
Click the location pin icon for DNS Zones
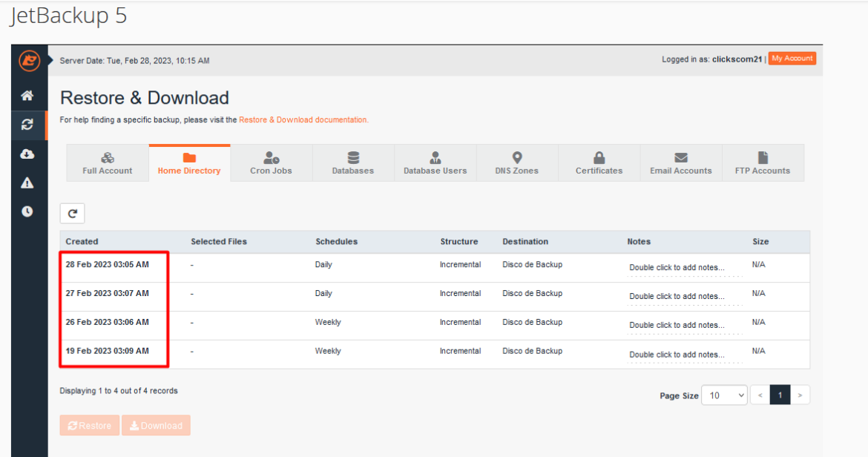(x=516, y=157)
